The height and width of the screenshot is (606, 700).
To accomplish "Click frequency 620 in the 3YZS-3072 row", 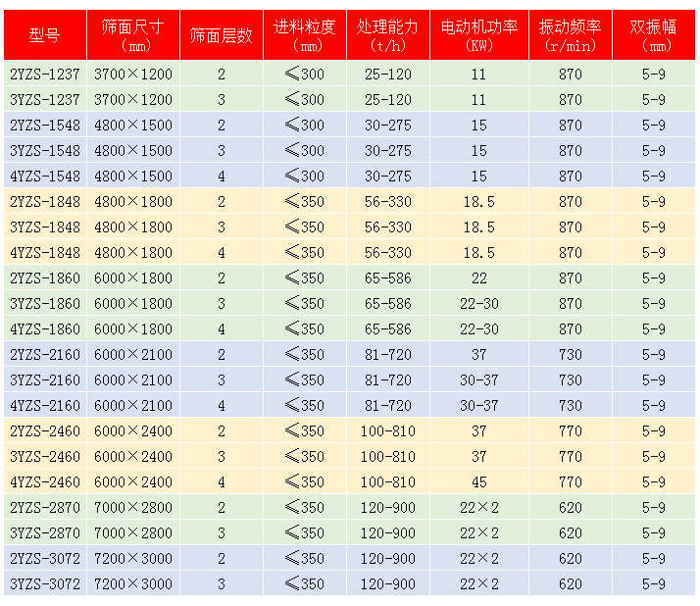I will (x=571, y=583).
